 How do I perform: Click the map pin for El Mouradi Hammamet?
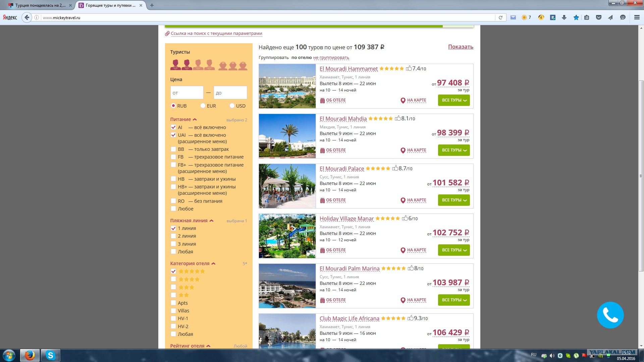click(403, 100)
